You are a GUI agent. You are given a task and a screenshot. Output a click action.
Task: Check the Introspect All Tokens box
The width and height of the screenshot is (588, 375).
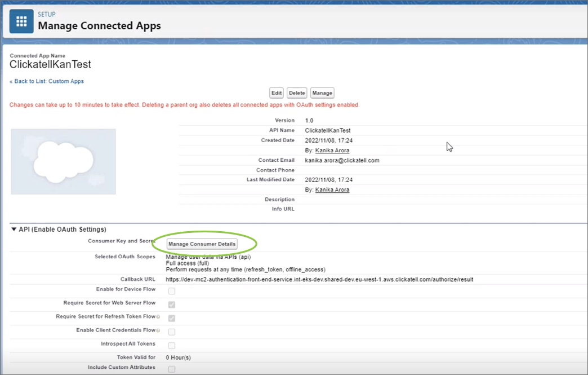click(x=172, y=345)
